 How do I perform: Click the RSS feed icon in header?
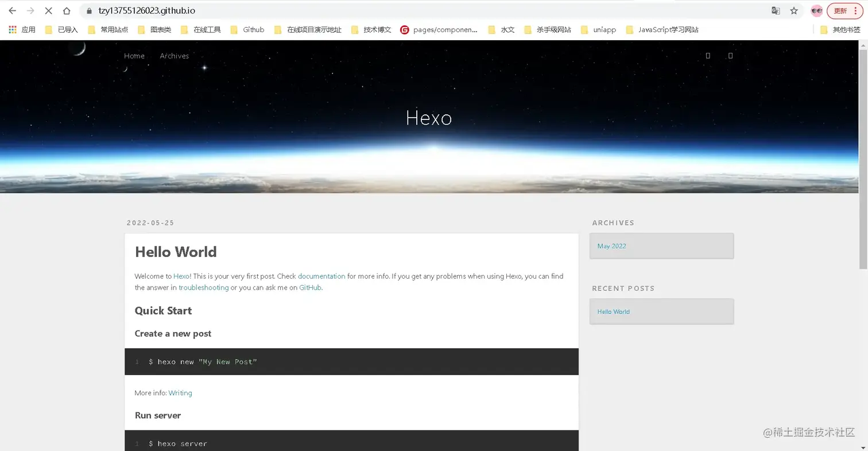coord(708,56)
